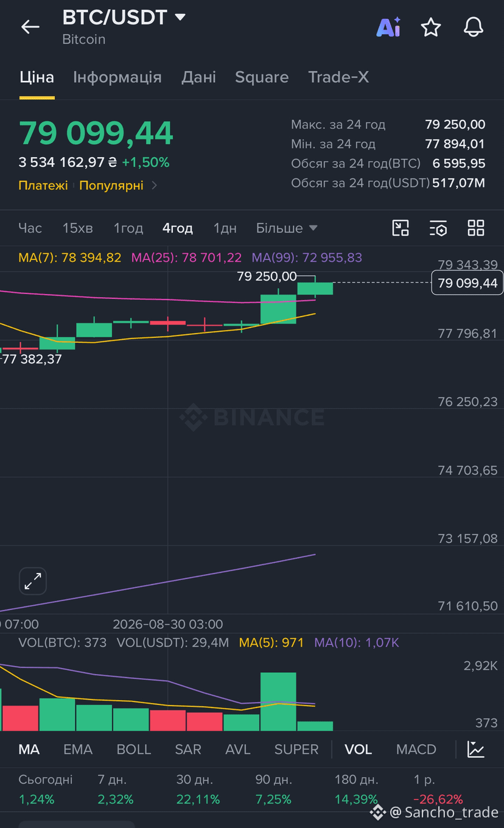This screenshot has width=504, height=828.
Task: Open the Популярні link
Action: (111, 185)
